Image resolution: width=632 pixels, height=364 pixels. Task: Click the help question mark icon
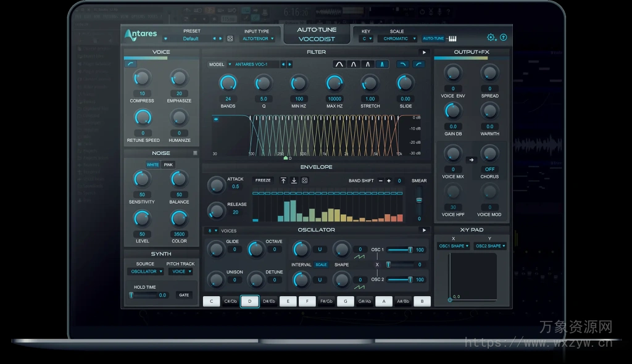pyautogui.click(x=504, y=37)
